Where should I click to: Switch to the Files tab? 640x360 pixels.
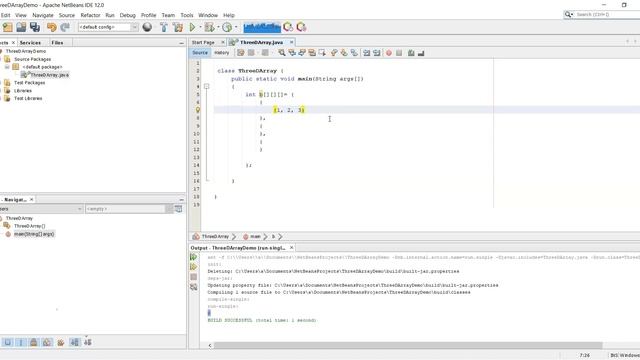point(57,42)
